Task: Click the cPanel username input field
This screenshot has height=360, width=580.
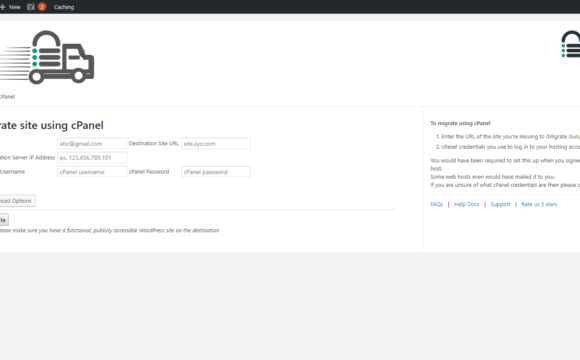Action: point(92,172)
